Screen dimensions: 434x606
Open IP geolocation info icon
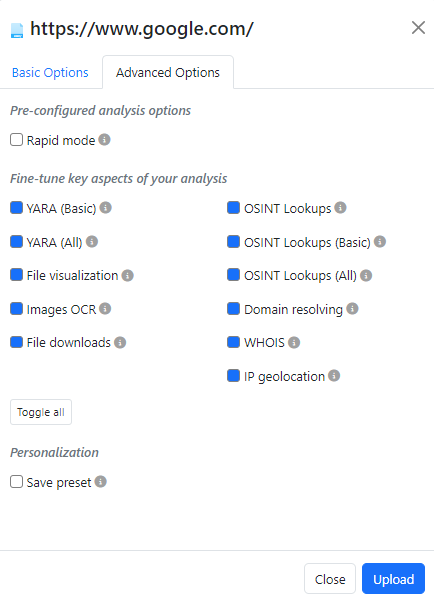coord(334,376)
